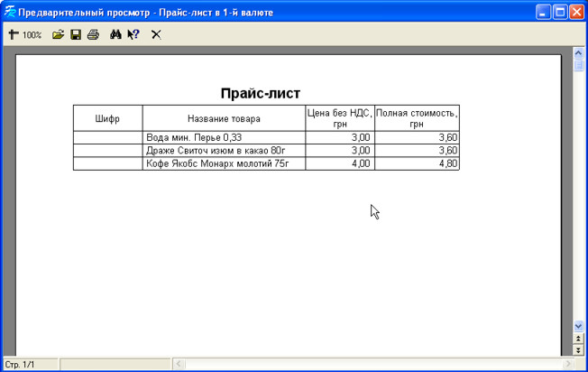The image size is (588, 372).
Task: Activate the What's This help cursor
Action: pyautogui.click(x=133, y=34)
